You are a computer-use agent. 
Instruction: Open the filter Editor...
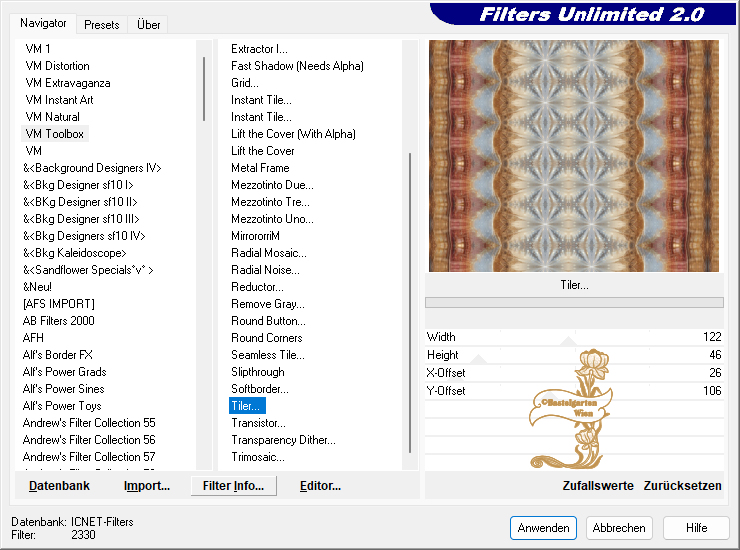pyautogui.click(x=320, y=486)
